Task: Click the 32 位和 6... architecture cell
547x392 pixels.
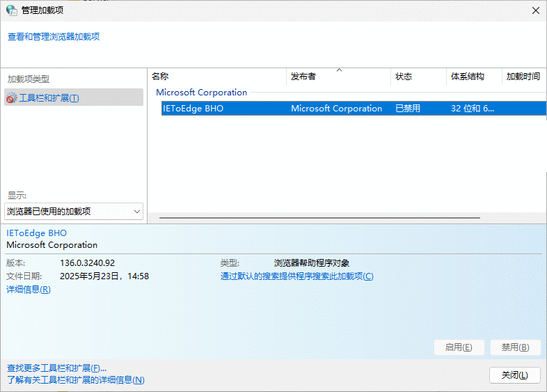Action: (x=472, y=108)
